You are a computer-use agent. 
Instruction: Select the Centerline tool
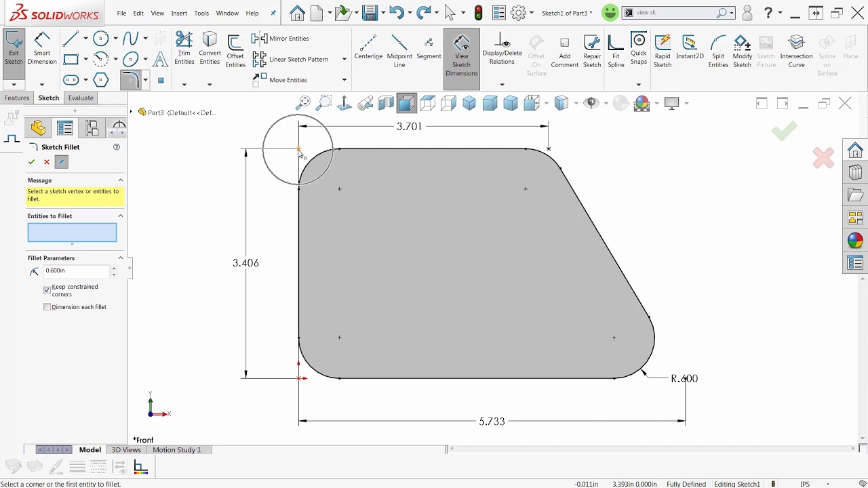click(368, 48)
